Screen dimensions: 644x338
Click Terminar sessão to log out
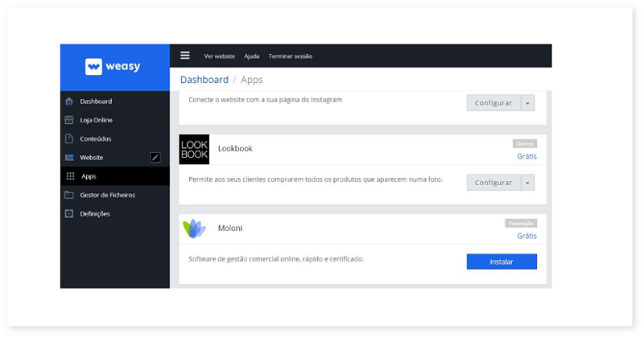[291, 56]
